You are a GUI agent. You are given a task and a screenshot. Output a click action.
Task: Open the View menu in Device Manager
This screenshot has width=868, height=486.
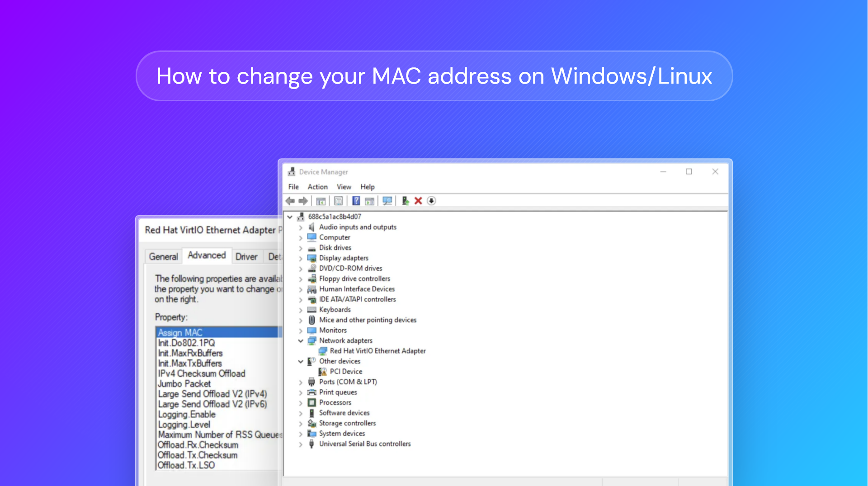pyautogui.click(x=344, y=187)
